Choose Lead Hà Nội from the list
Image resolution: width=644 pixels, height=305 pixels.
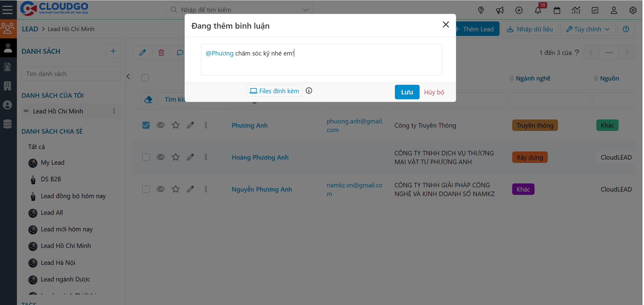(x=58, y=262)
